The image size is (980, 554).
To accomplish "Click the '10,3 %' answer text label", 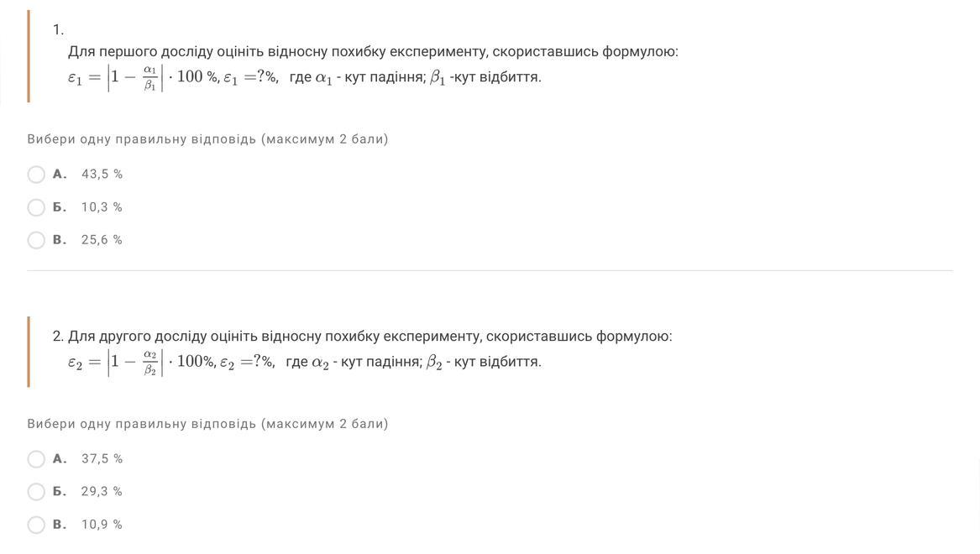I will coord(102,207).
